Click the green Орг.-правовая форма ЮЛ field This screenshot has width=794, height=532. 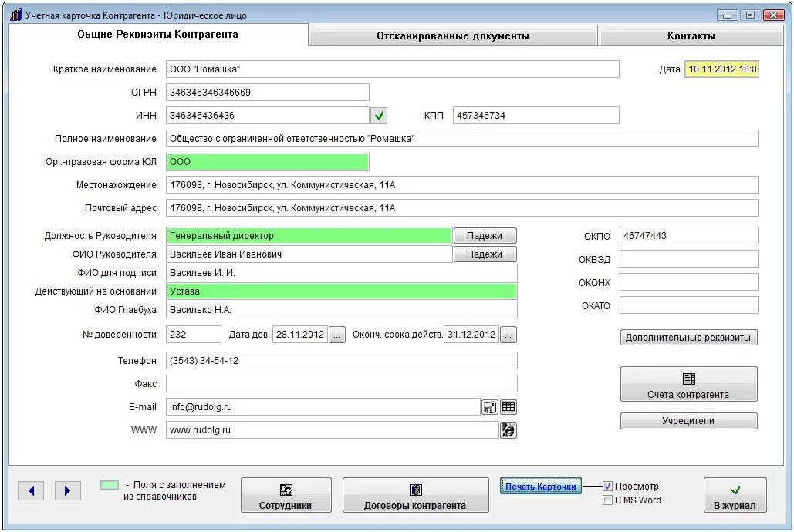pos(267,162)
